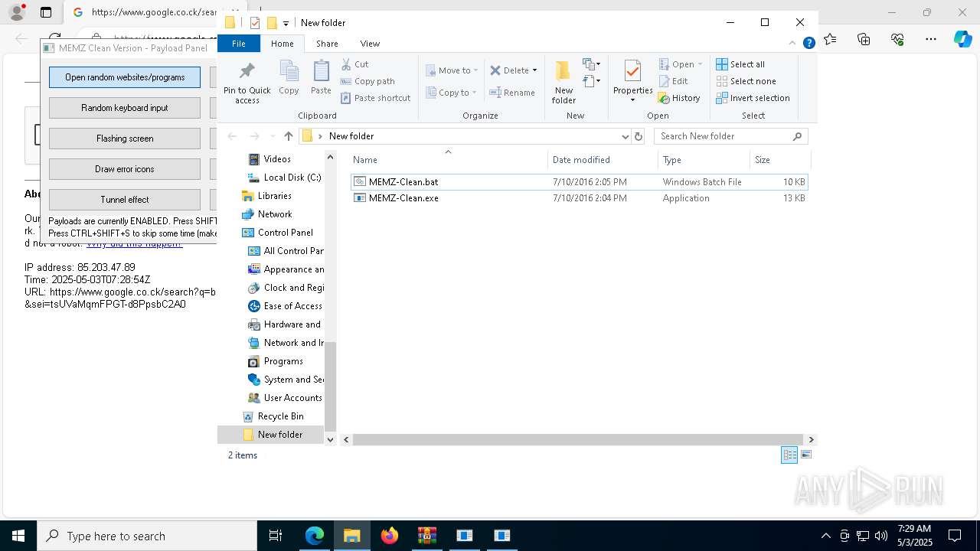Viewport: 980px width, 551px height.
Task: Toggle Open random websites/programs payload
Action: click(125, 77)
